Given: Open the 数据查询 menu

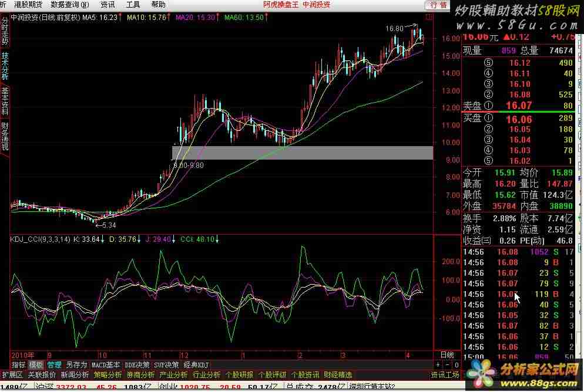Looking at the screenshot, I should 70,5.
